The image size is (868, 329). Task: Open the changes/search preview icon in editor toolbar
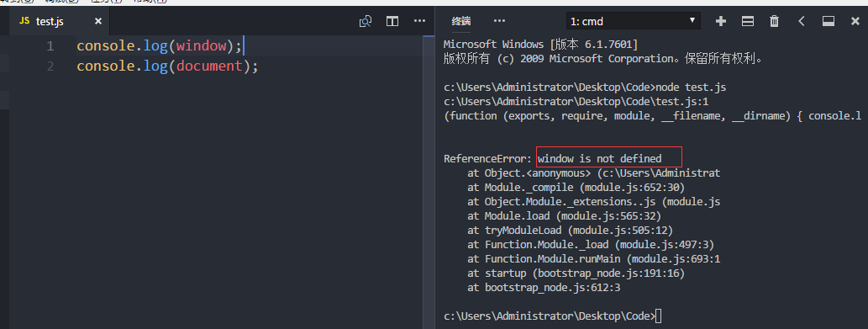pos(365,21)
